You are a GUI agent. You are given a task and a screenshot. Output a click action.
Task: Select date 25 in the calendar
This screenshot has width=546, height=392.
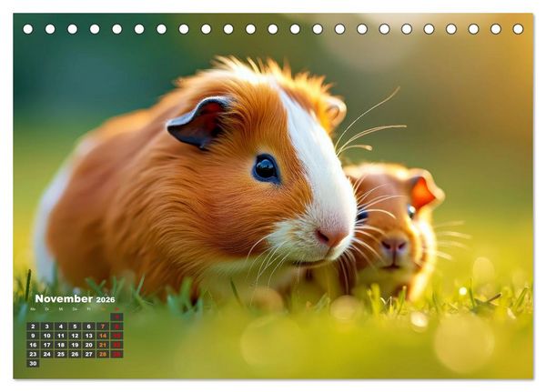(x=61, y=354)
